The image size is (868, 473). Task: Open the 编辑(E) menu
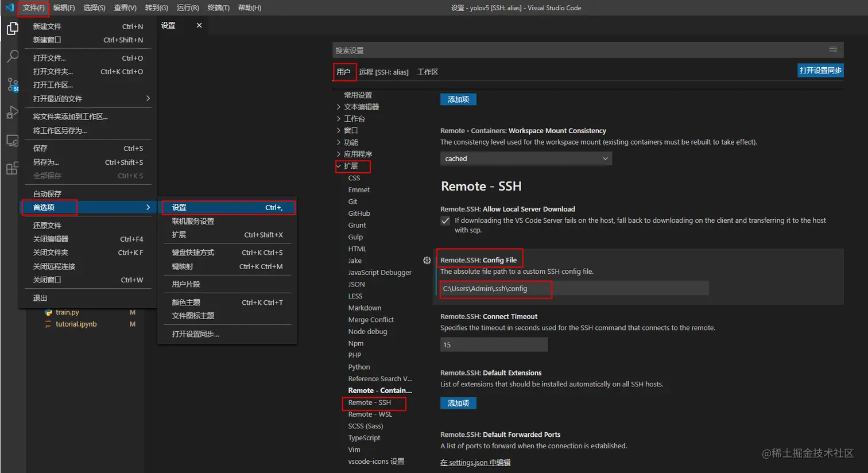tap(64, 8)
